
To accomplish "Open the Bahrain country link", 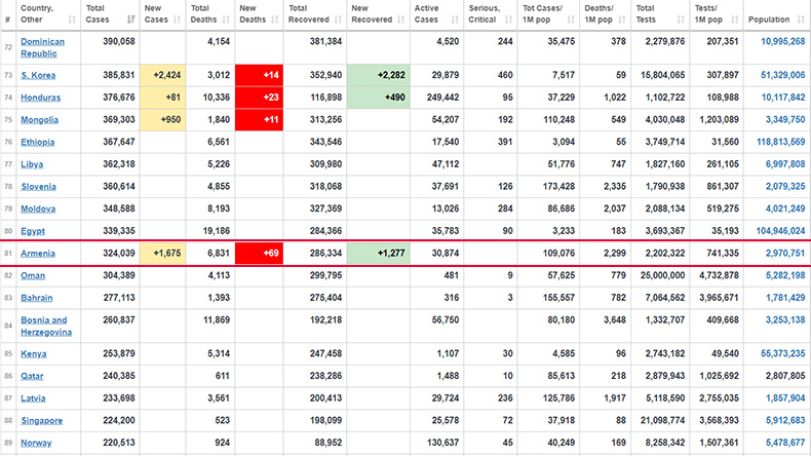I will pyautogui.click(x=36, y=298).
